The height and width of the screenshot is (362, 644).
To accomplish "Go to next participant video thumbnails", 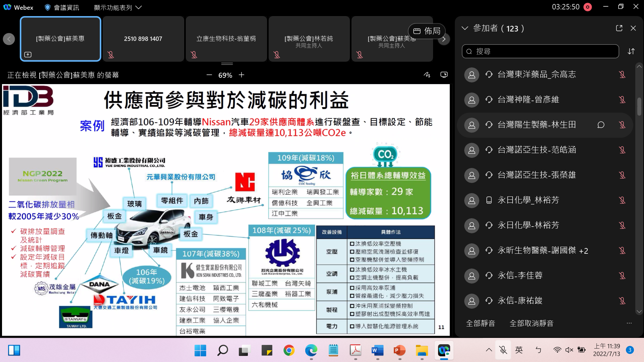I will coord(444,39).
